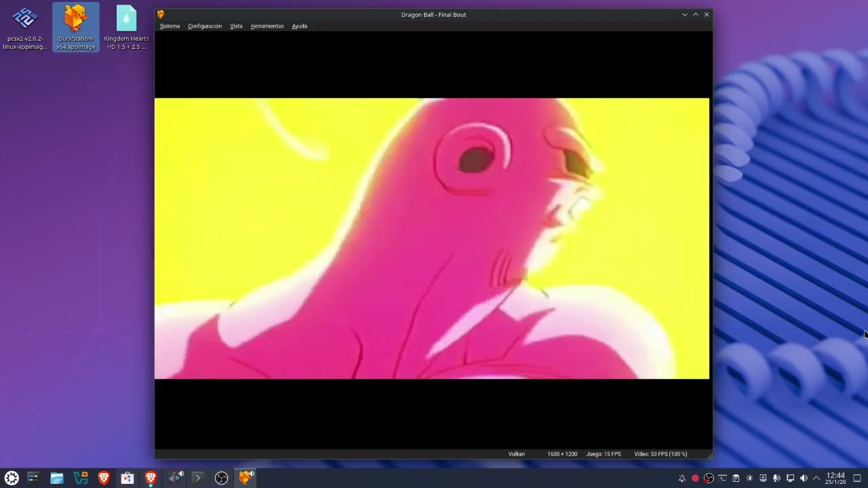The width and height of the screenshot is (868, 488).
Task: Click the 1600 × 1200 resolution status
Action: point(562,454)
